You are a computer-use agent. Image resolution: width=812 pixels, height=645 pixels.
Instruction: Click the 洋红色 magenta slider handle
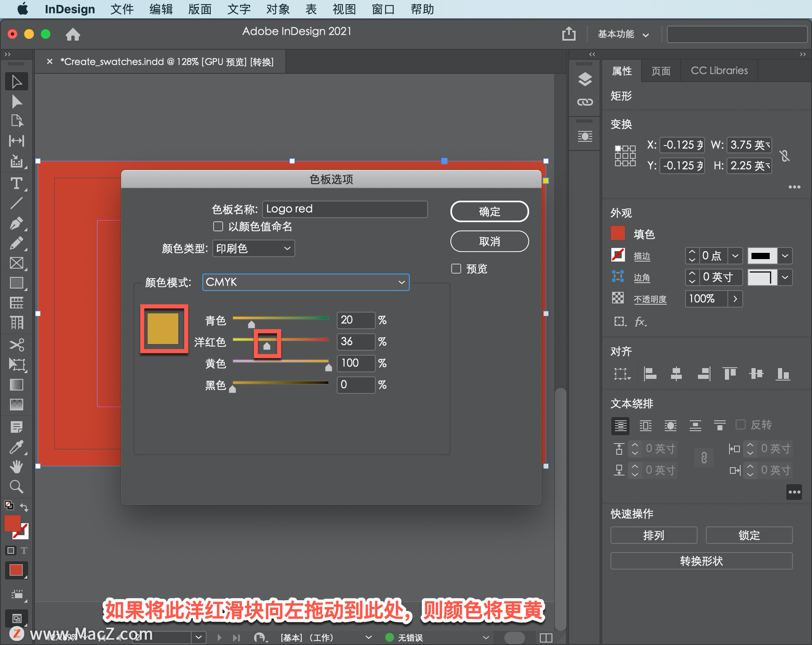(267, 346)
